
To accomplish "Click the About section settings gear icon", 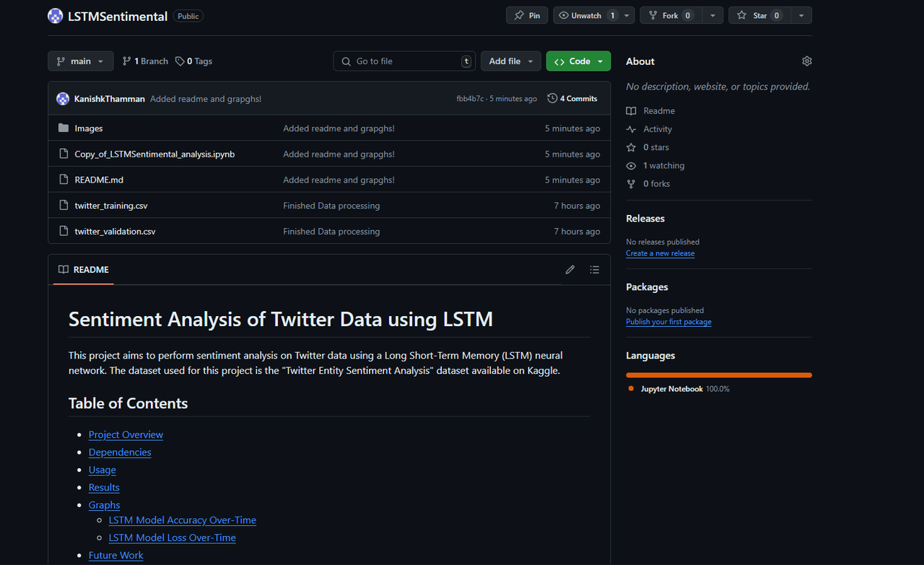I will 806,61.
